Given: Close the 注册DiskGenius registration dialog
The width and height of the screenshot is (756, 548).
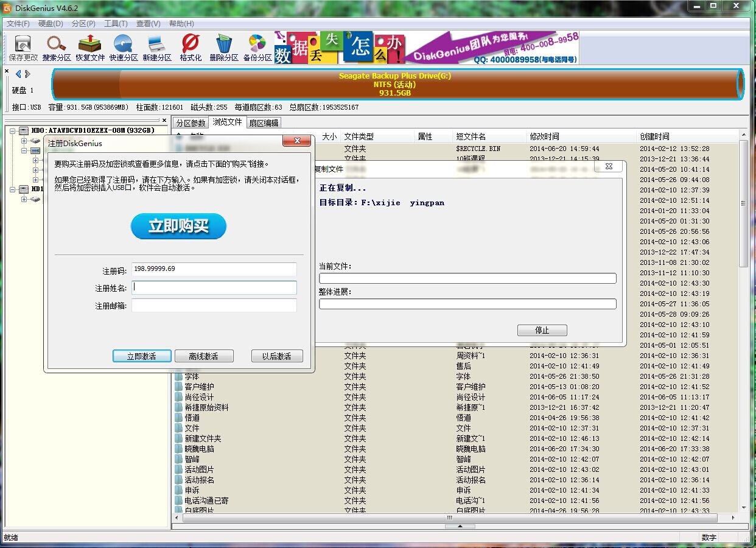Looking at the screenshot, I should point(297,141).
